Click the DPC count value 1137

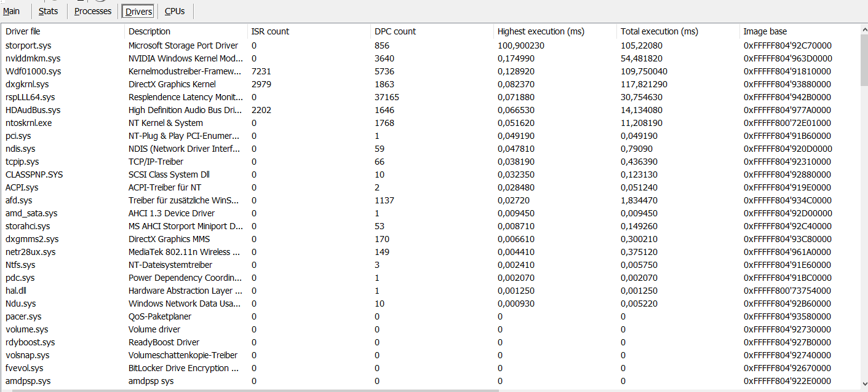384,200
